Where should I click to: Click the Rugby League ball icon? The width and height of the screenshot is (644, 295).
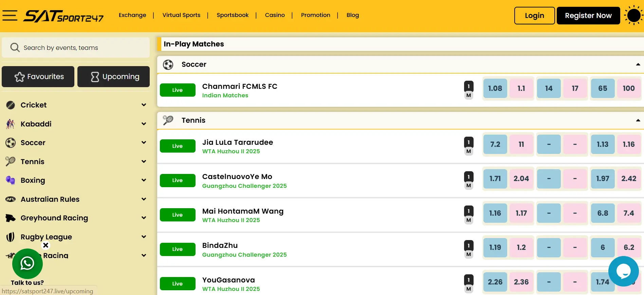click(11, 237)
